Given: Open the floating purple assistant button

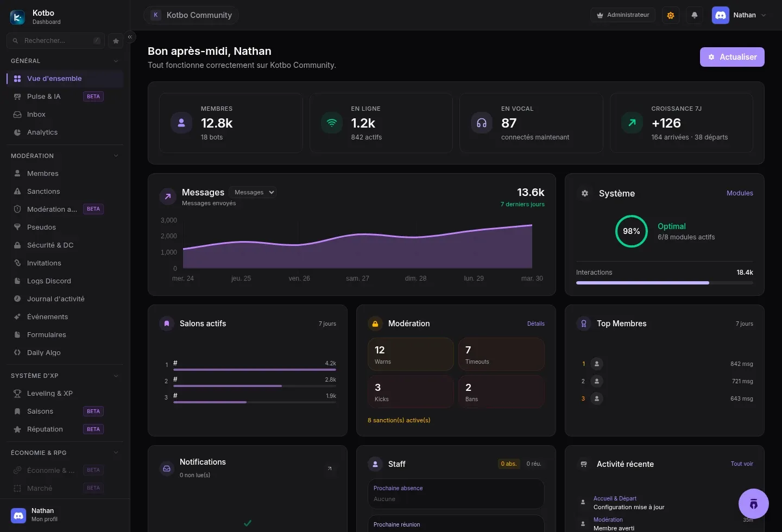Looking at the screenshot, I should (x=754, y=504).
